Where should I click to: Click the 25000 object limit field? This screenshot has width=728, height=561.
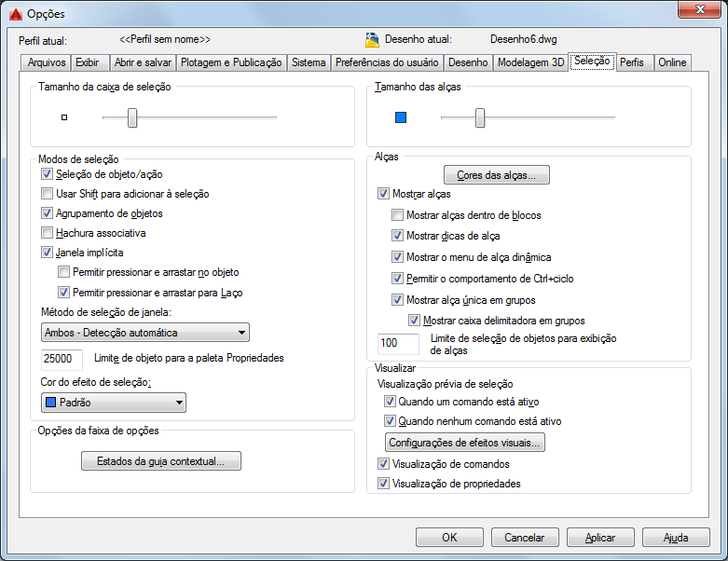click(x=62, y=359)
